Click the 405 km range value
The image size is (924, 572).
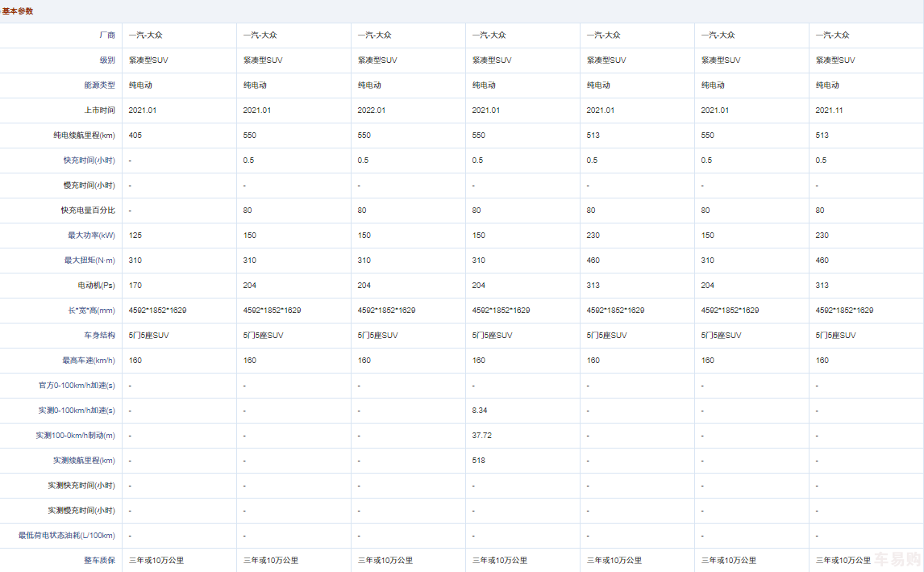coord(135,136)
